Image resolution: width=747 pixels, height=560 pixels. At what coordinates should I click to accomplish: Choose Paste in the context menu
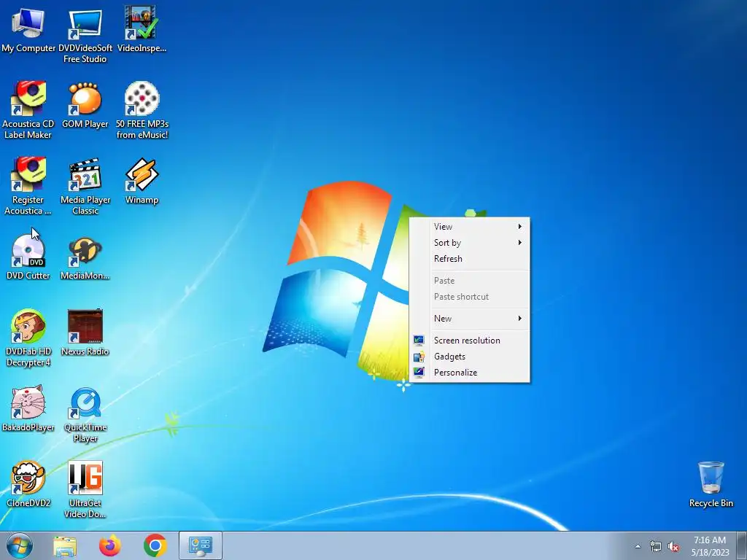[x=469, y=281]
